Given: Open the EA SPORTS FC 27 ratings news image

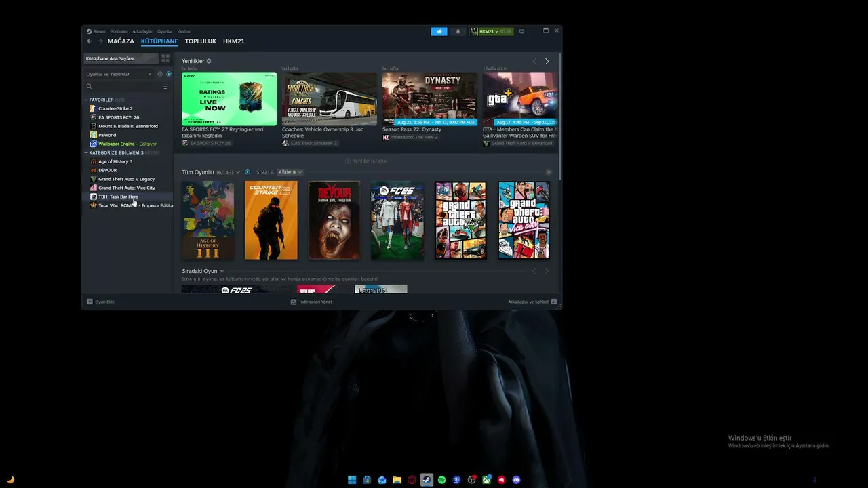Looking at the screenshot, I should point(229,99).
